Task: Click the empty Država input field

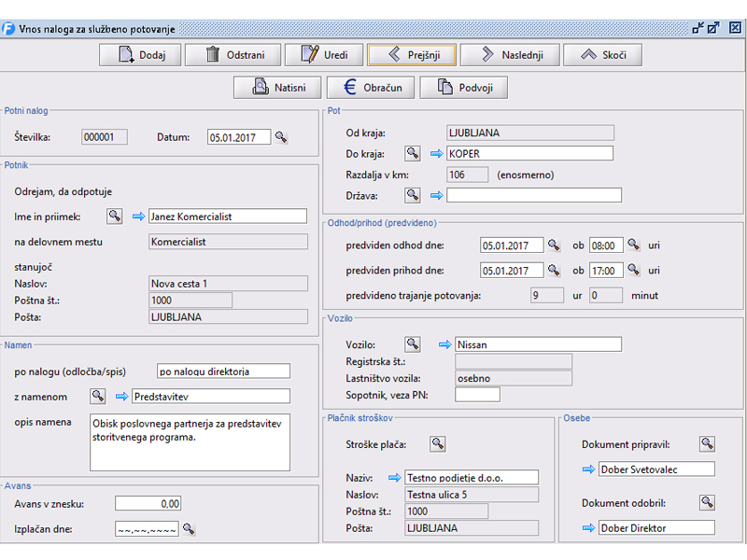Action: coord(534,195)
